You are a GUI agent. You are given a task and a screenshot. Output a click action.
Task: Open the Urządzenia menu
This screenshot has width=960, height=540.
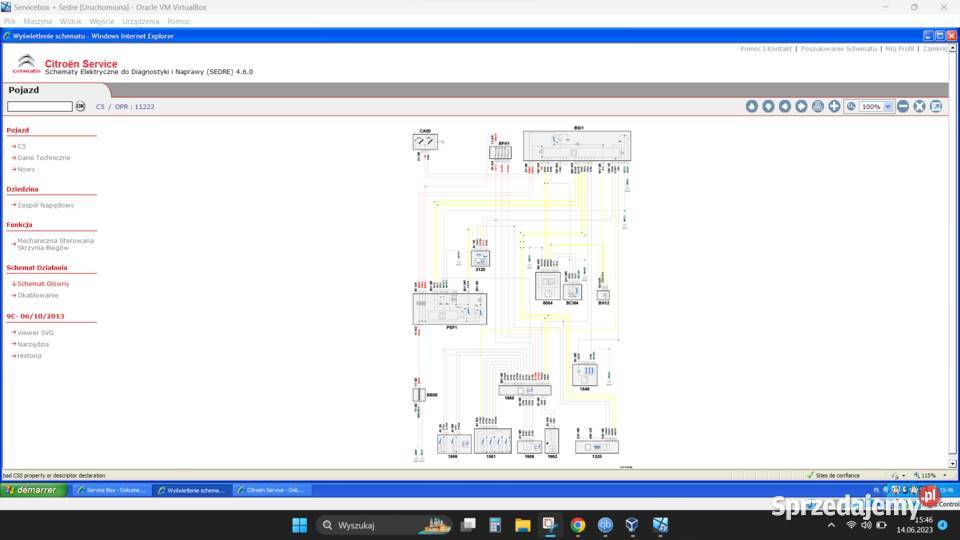(x=140, y=20)
